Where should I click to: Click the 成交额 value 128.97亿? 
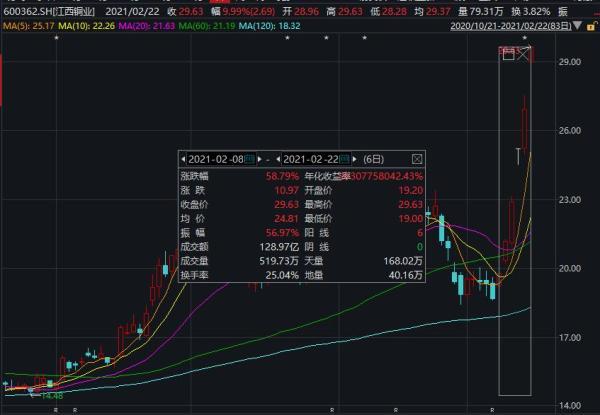(x=279, y=247)
